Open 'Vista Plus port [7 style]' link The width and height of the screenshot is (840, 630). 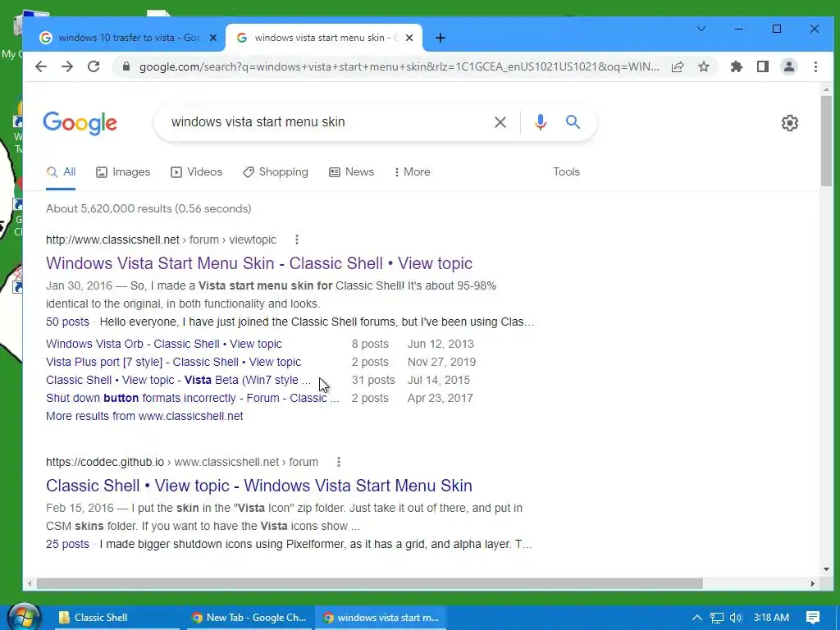coord(174,362)
